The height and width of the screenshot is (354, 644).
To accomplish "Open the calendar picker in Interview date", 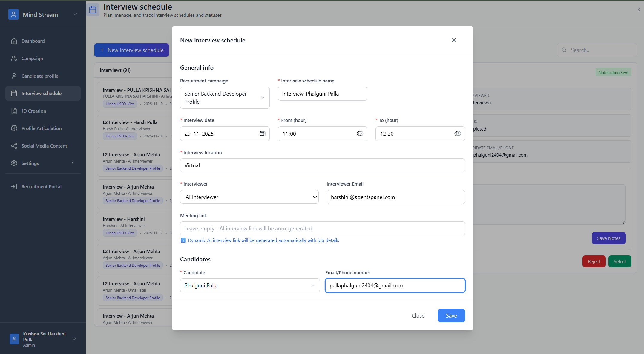I will coord(262,134).
